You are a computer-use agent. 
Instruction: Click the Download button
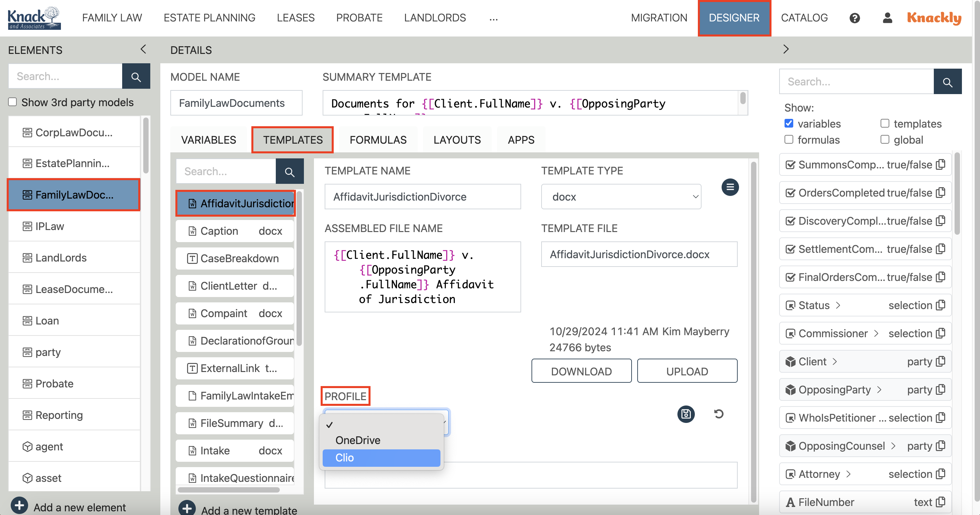pyautogui.click(x=581, y=371)
